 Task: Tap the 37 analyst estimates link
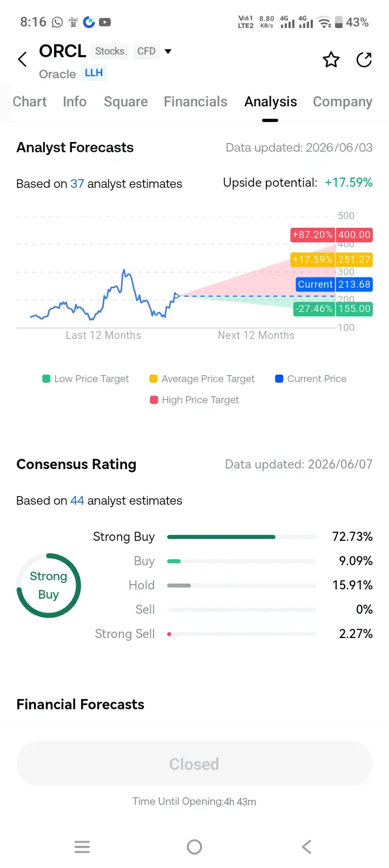77,184
